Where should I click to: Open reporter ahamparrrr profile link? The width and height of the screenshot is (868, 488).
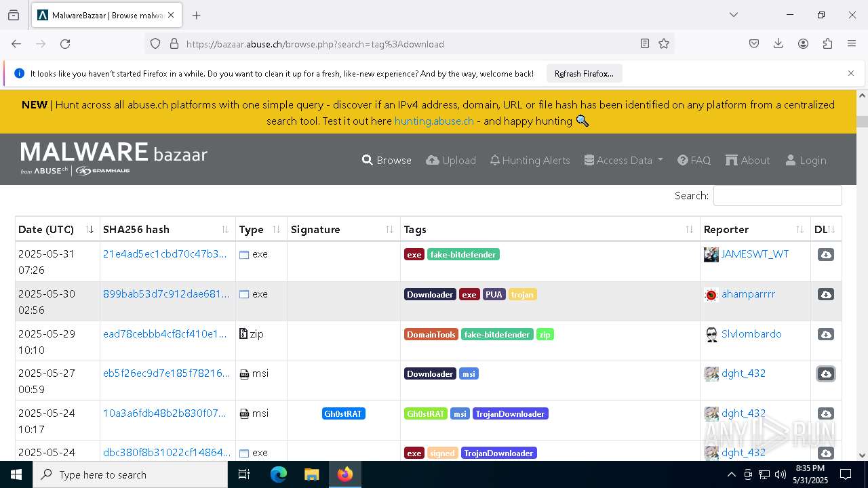point(748,294)
